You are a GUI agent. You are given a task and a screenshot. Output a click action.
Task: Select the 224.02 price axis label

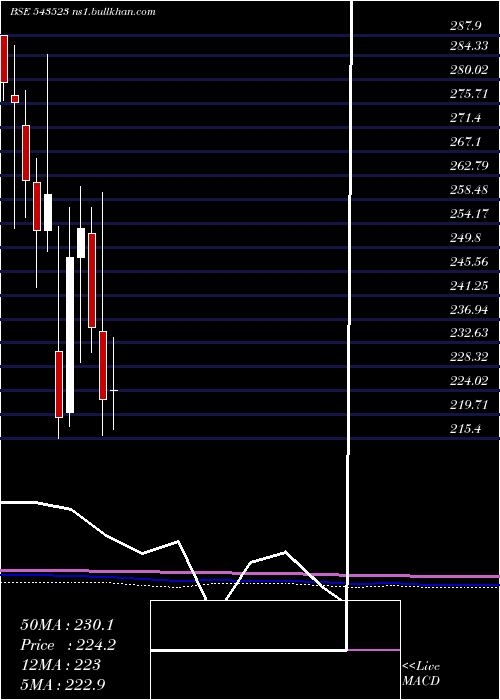[x=469, y=381]
